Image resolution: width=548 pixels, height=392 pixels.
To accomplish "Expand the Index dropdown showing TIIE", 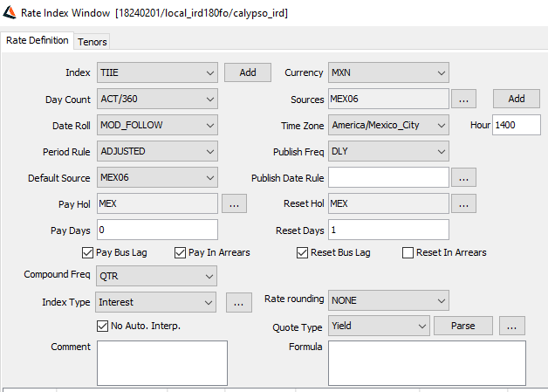I will coord(157,72).
